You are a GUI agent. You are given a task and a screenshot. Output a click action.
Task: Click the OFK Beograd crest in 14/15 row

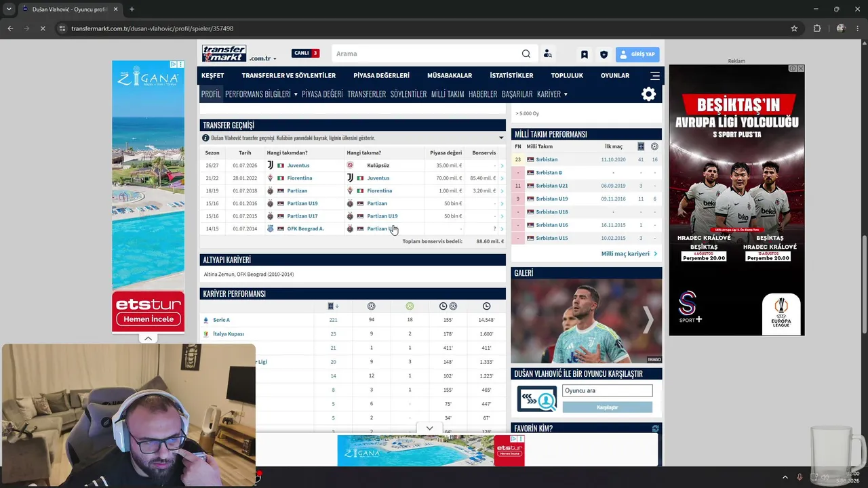coord(270,228)
